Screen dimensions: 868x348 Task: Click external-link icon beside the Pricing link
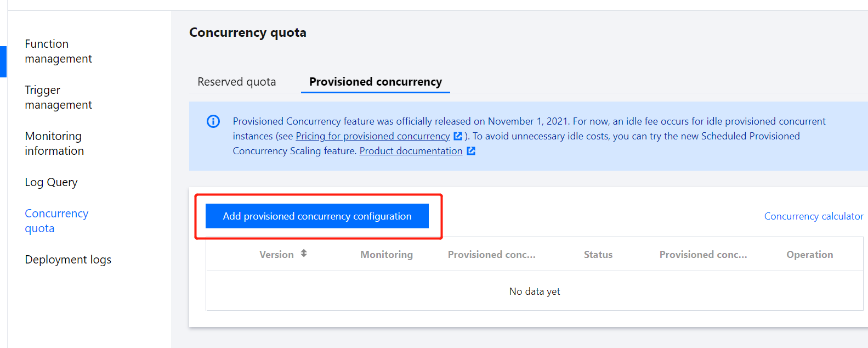coord(458,136)
